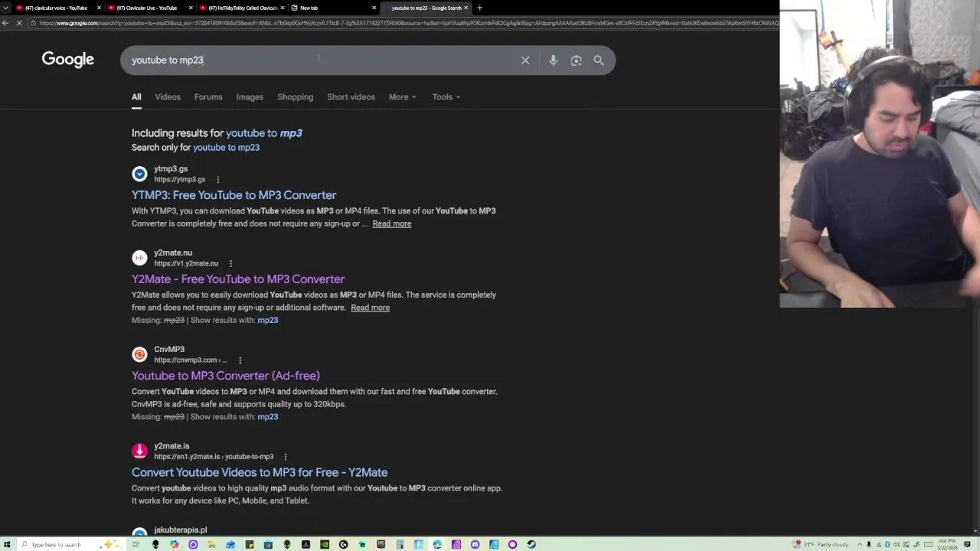Open more options for CnvMP3 result

240,360
